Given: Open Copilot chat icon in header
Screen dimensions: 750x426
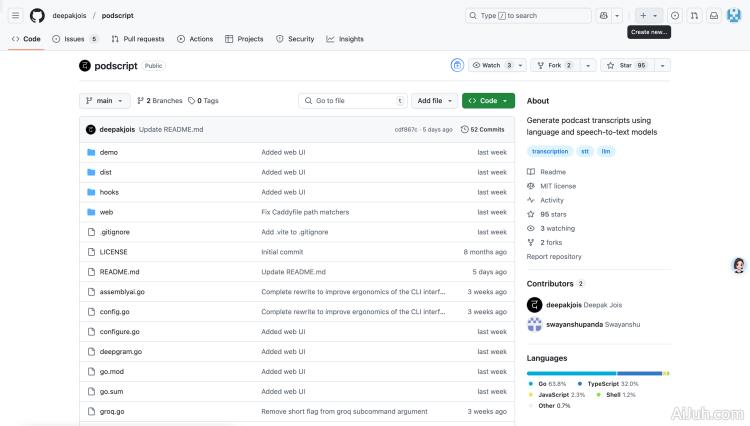Looking at the screenshot, I should 604,16.
